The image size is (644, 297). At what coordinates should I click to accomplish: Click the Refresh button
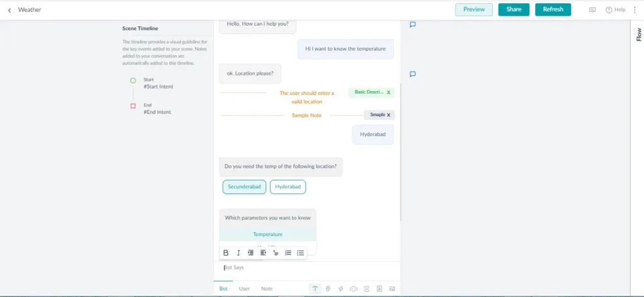coord(553,9)
